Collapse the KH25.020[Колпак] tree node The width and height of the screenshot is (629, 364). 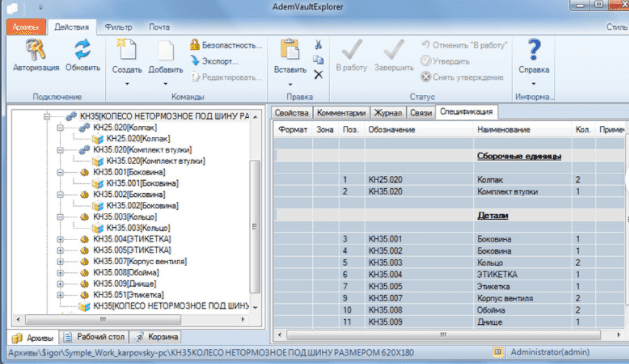(60, 128)
